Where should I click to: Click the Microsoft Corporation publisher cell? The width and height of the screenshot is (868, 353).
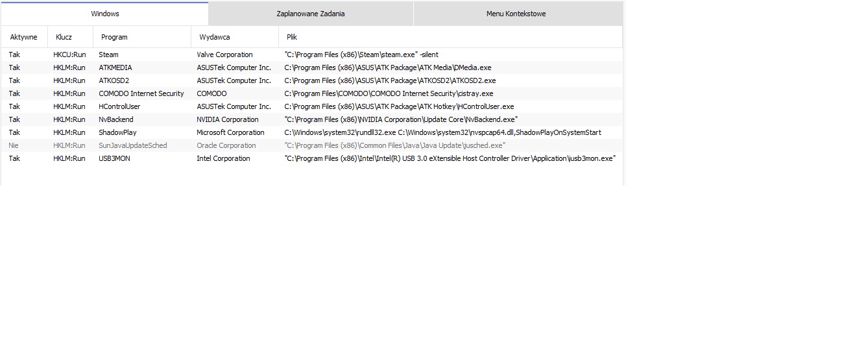pos(230,132)
